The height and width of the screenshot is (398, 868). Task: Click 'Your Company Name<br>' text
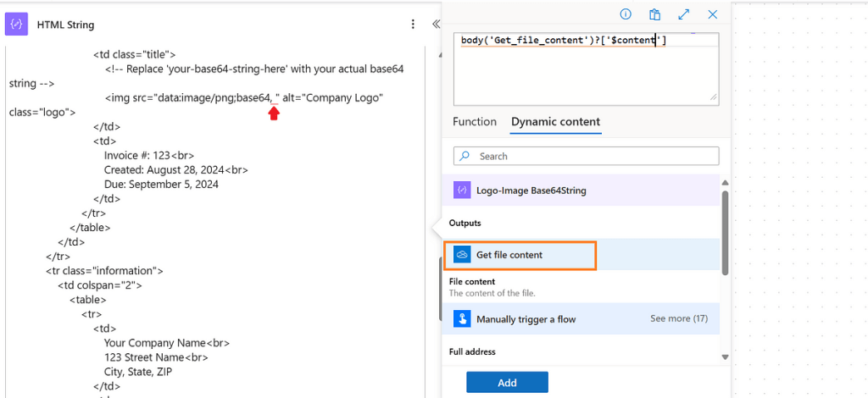pyautogui.click(x=167, y=343)
